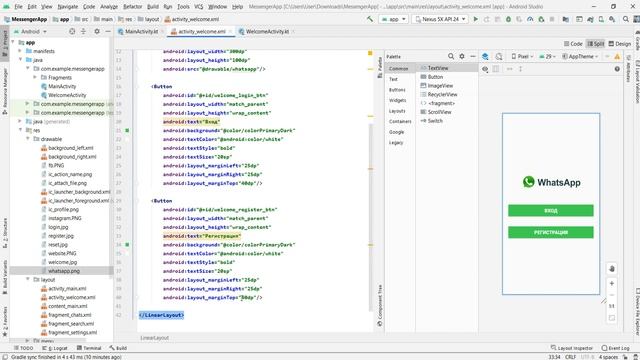The width and height of the screenshot is (640, 360).
Task: Show layout warnings triangle icon
Action: (617, 56)
